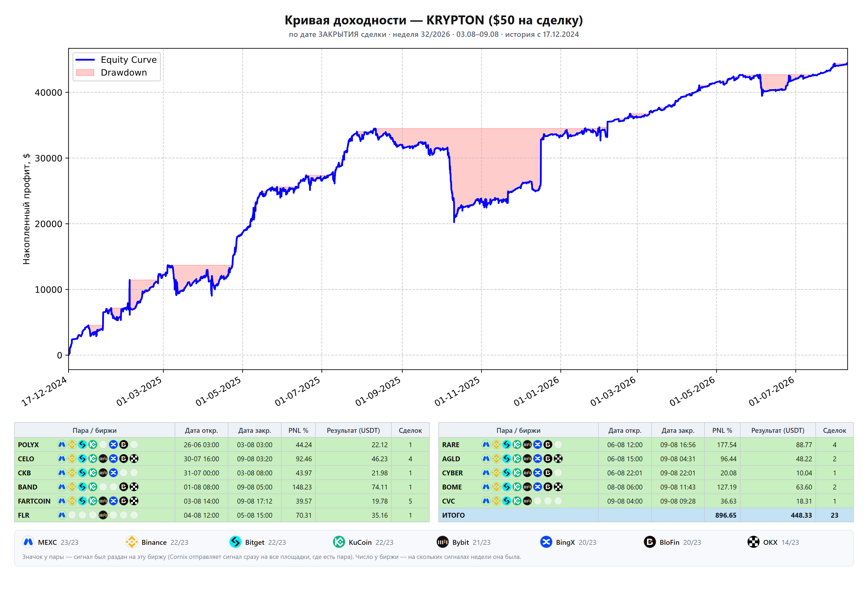Click the OKX logo in the legend
Viewport: 868px width, 589px height.
[x=753, y=542]
